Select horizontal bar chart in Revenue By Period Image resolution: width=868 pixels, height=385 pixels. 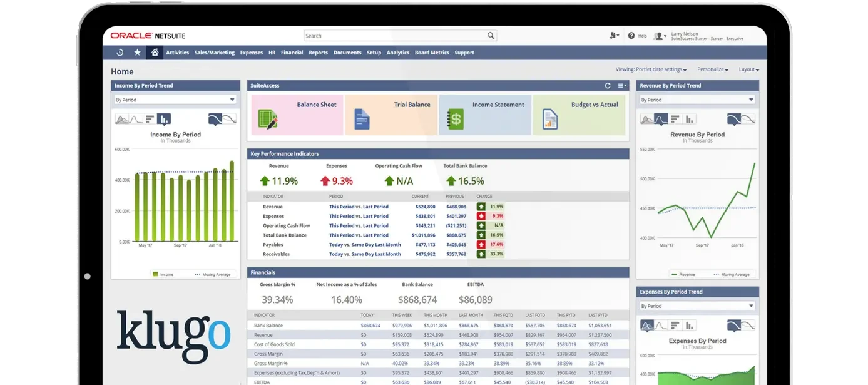(x=675, y=118)
